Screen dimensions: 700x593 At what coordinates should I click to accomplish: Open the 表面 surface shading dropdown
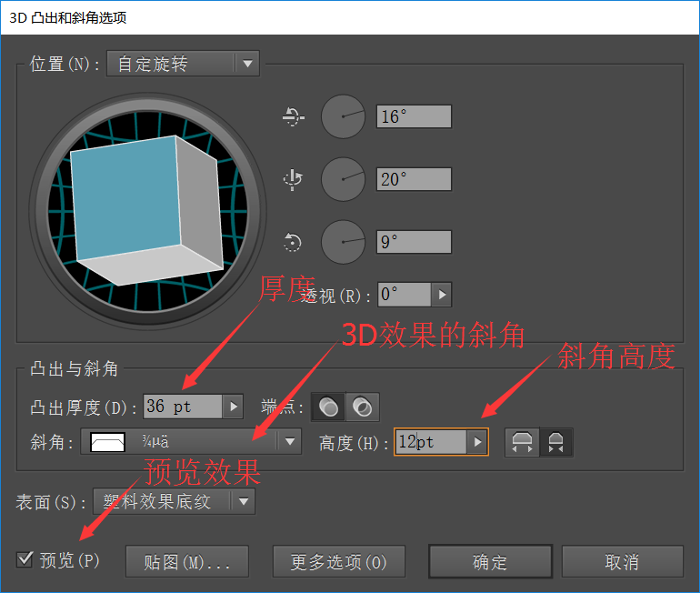click(x=243, y=501)
